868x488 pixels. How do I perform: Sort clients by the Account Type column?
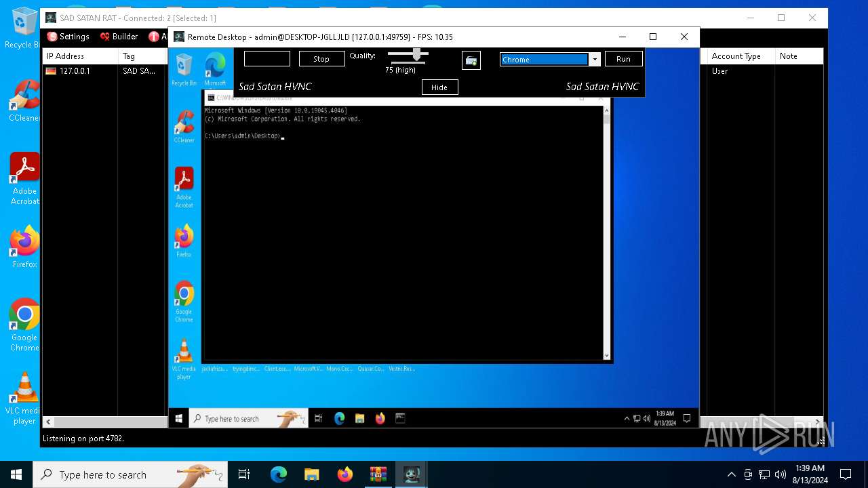tap(741, 56)
